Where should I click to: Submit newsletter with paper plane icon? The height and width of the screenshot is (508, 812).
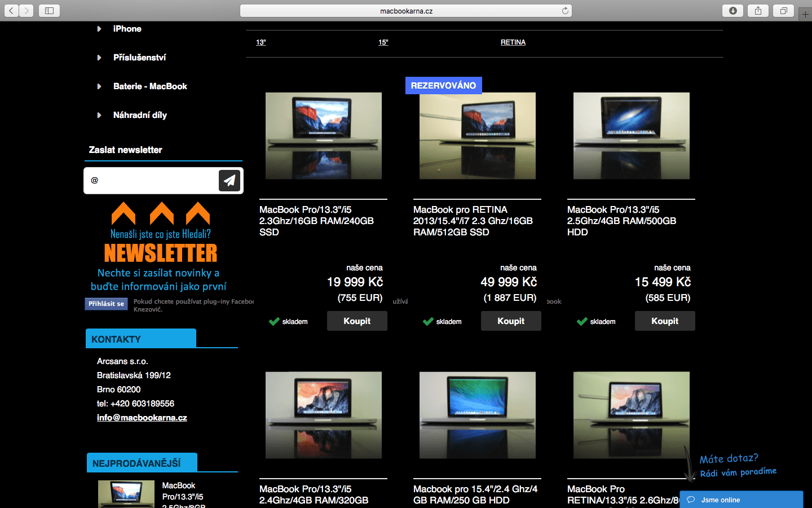point(230,181)
